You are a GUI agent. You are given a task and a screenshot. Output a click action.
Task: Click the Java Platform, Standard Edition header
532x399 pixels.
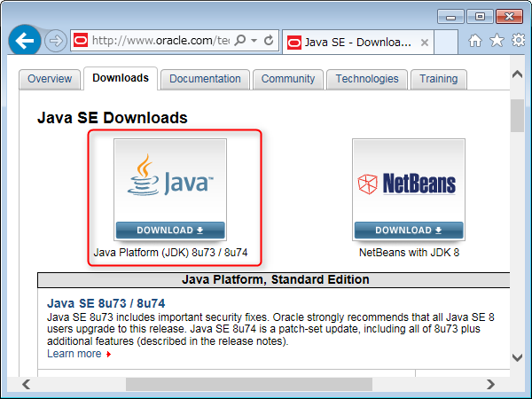click(275, 279)
